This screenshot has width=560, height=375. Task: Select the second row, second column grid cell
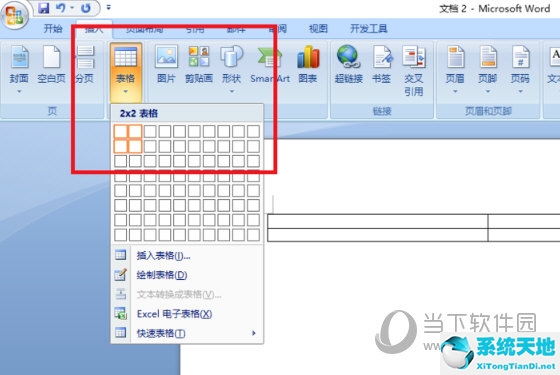pyautogui.click(x=135, y=146)
